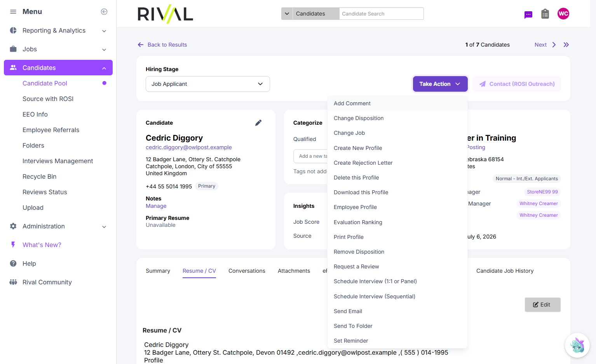The width and height of the screenshot is (596, 364).
Task: Select Evaluation Ranking
Action: click(397, 222)
